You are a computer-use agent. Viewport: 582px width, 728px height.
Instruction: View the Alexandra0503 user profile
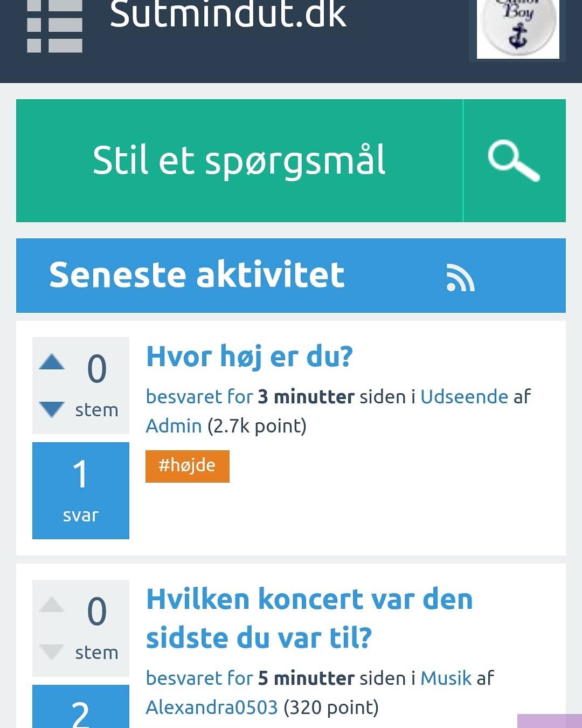coord(211,708)
